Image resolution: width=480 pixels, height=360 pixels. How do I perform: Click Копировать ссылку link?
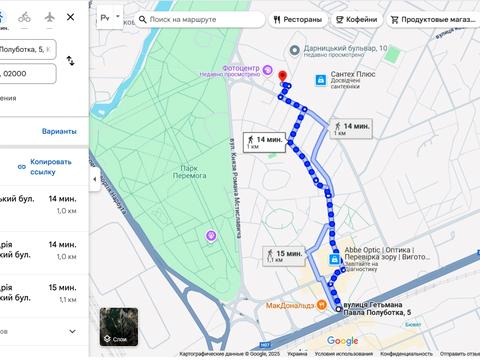(x=51, y=167)
